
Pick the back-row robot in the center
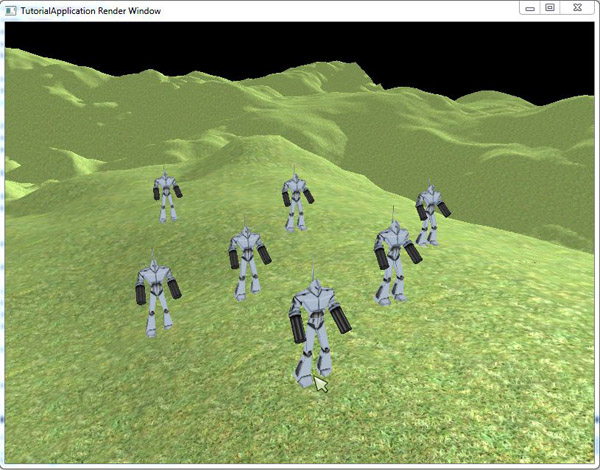click(x=295, y=200)
